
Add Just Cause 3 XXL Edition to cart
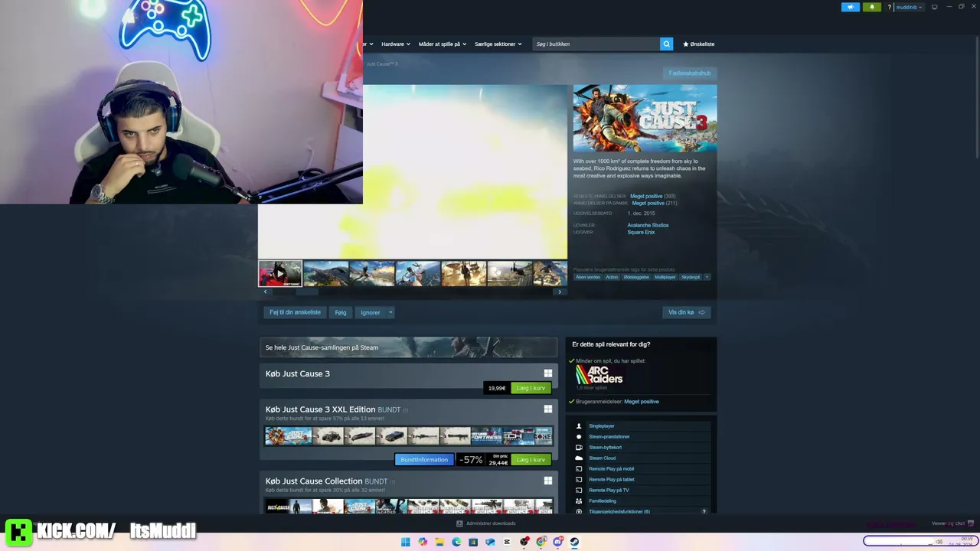(531, 460)
